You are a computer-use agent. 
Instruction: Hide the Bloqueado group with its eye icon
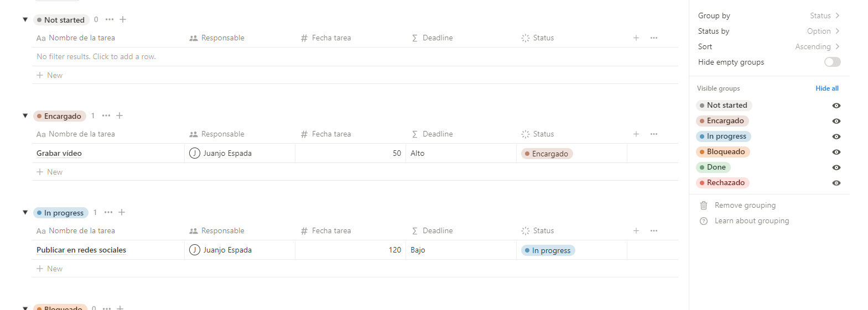[836, 152]
